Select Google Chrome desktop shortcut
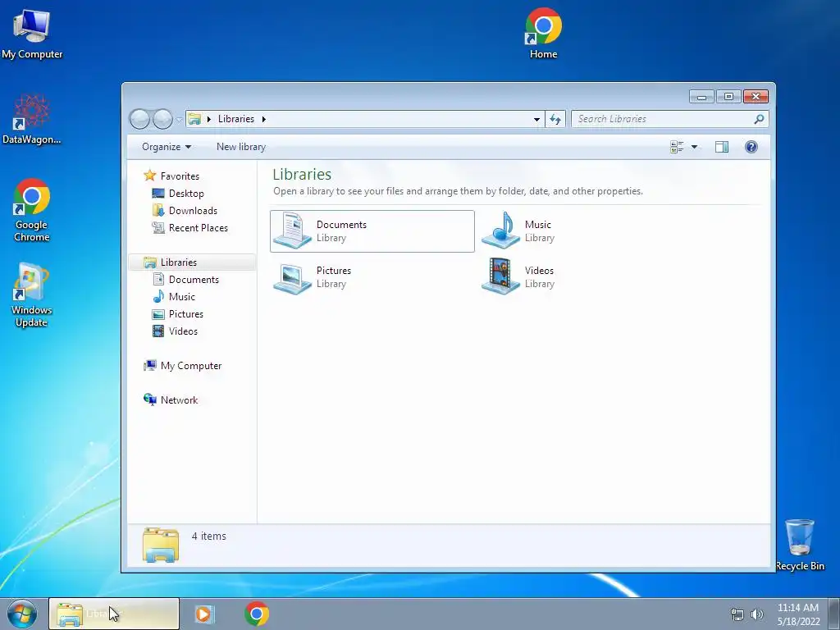 (32, 210)
